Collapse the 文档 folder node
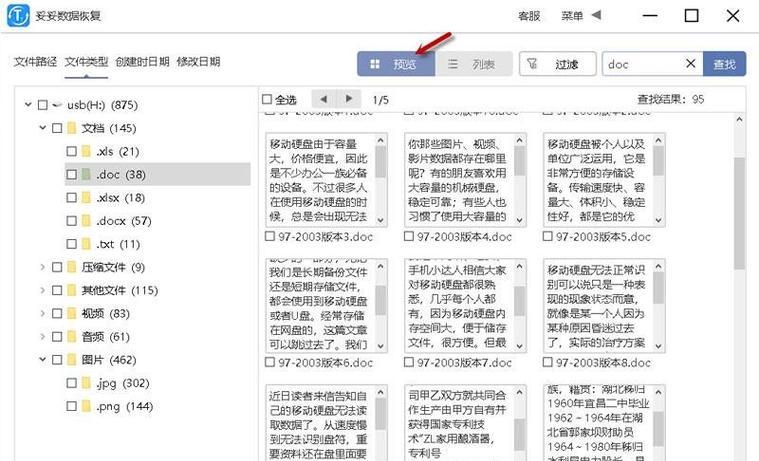The image size is (759, 461). pyautogui.click(x=43, y=128)
